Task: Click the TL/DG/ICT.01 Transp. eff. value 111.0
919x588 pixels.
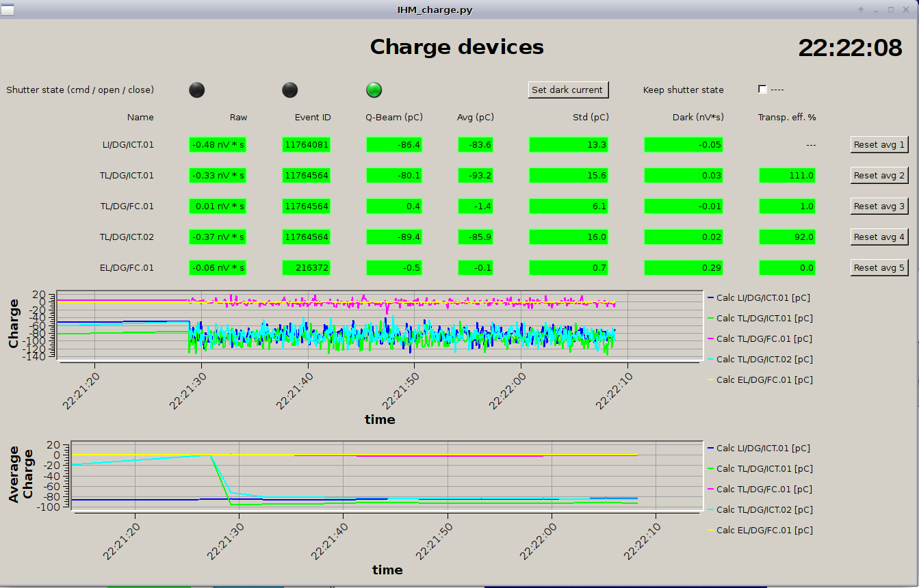Action: (x=787, y=175)
